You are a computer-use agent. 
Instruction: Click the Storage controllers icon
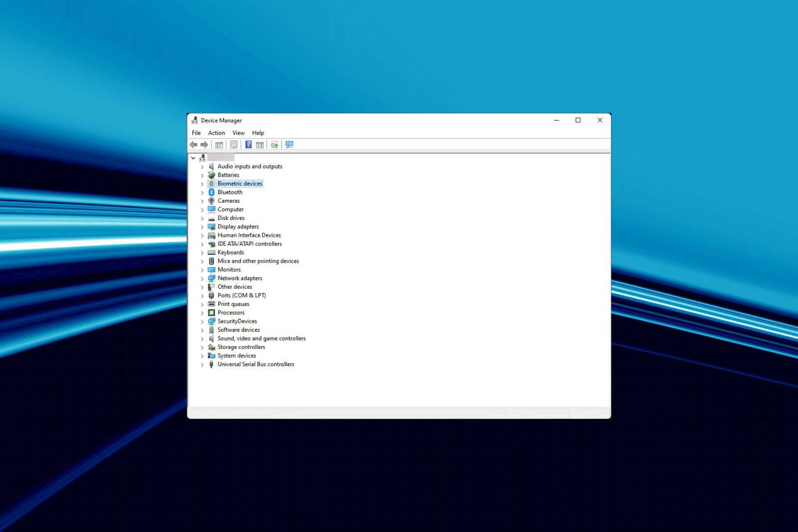tap(211, 347)
